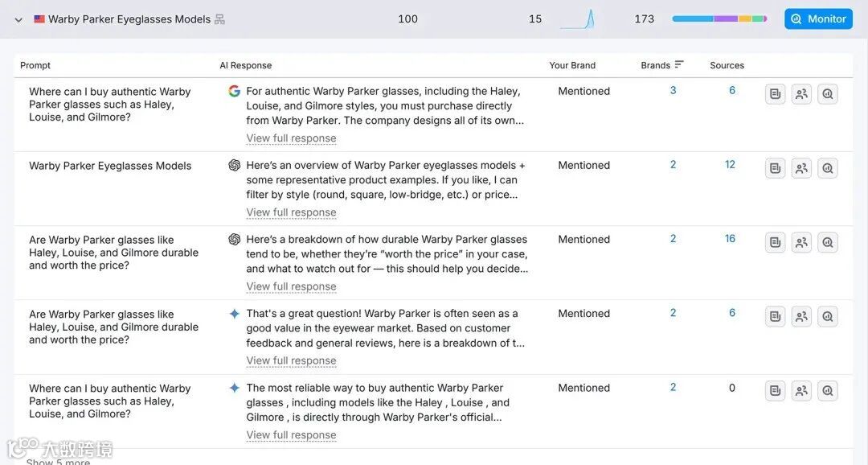
Task: Open response details icon for 'The most reliable way' row
Action: pyautogui.click(x=775, y=391)
